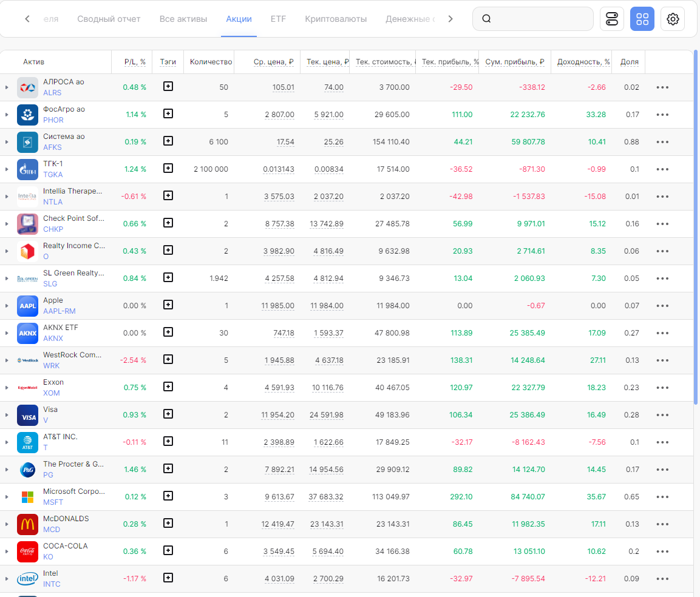700x597 pixels.
Task: Expand the Procter & Gamble row
Action: tap(7, 470)
